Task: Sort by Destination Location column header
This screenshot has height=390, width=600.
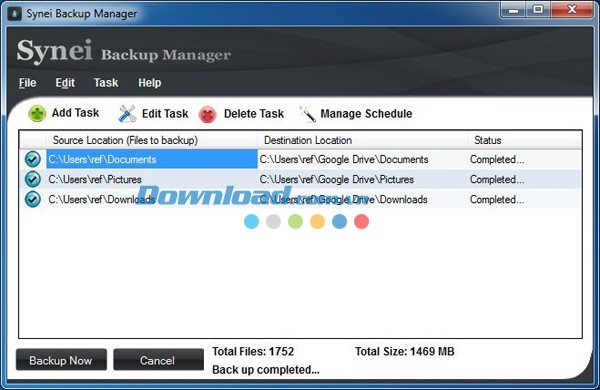Action: [x=362, y=140]
